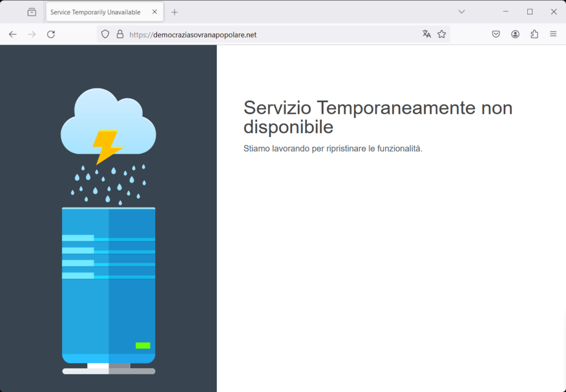Bookmark this page with the star

coord(442,34)
